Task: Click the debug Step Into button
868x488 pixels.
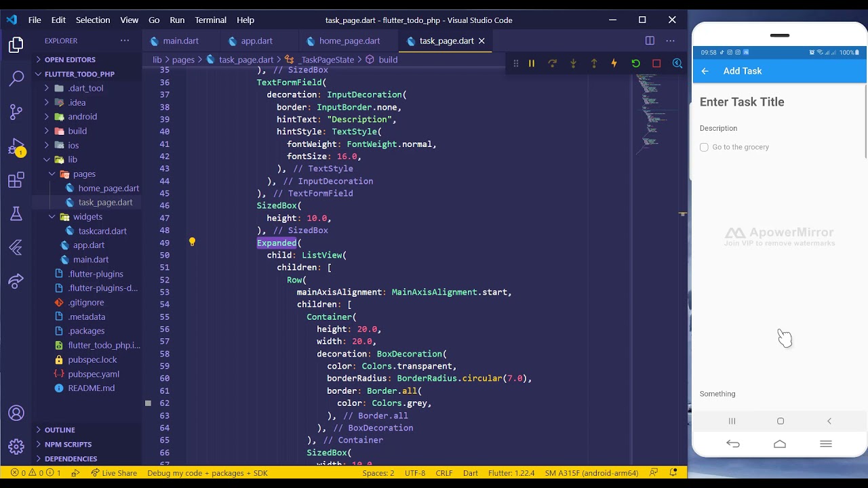Action: tap(573, 63)
